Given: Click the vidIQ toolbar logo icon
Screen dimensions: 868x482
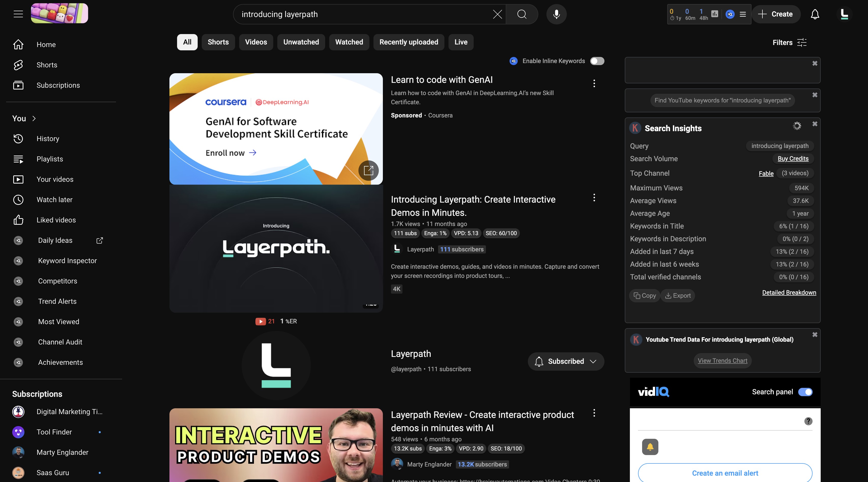Looking at the screenshot, I should click(730, 14).
